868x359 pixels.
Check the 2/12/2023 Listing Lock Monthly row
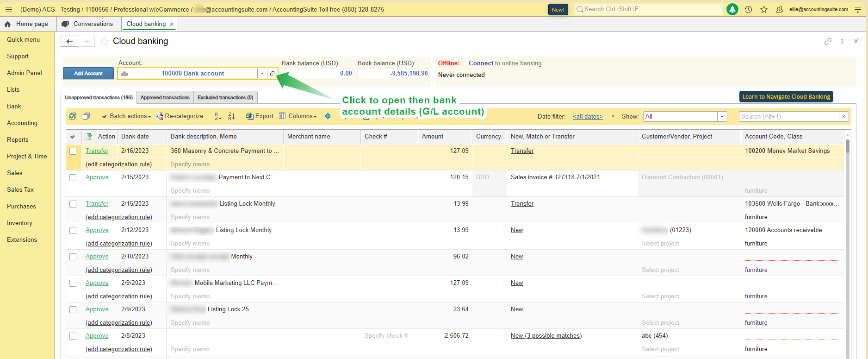(73, 230)
